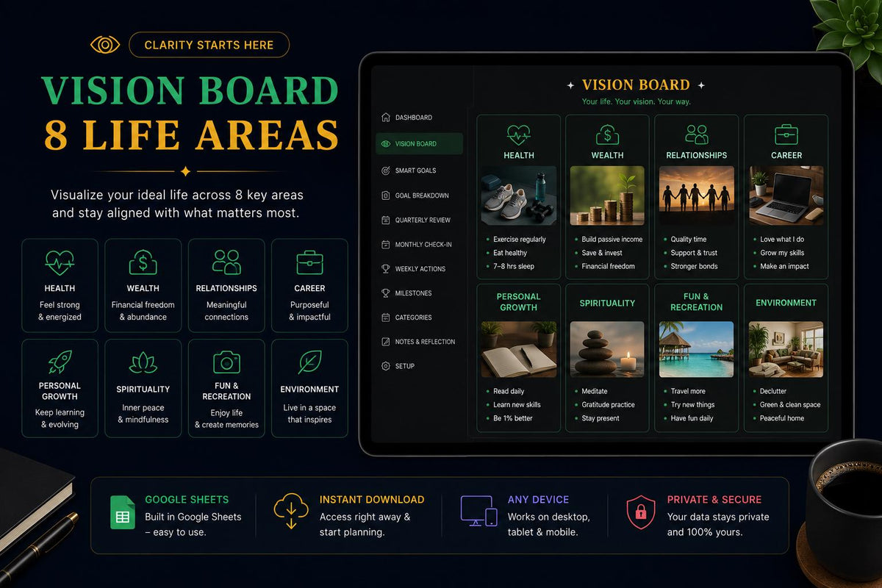Click the Environment heading on tablet

786,303
